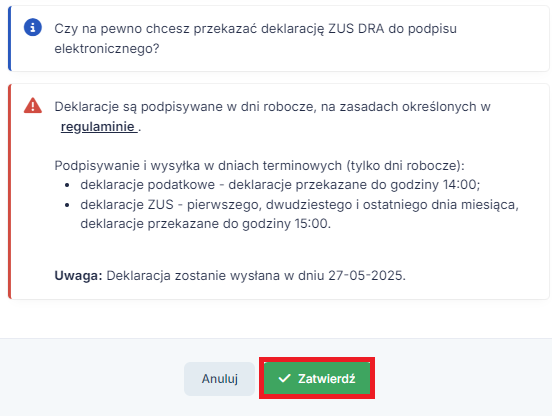
Task: Click the 'Deklaracje są podpisywane' sentence
Action: coord(272,116)
